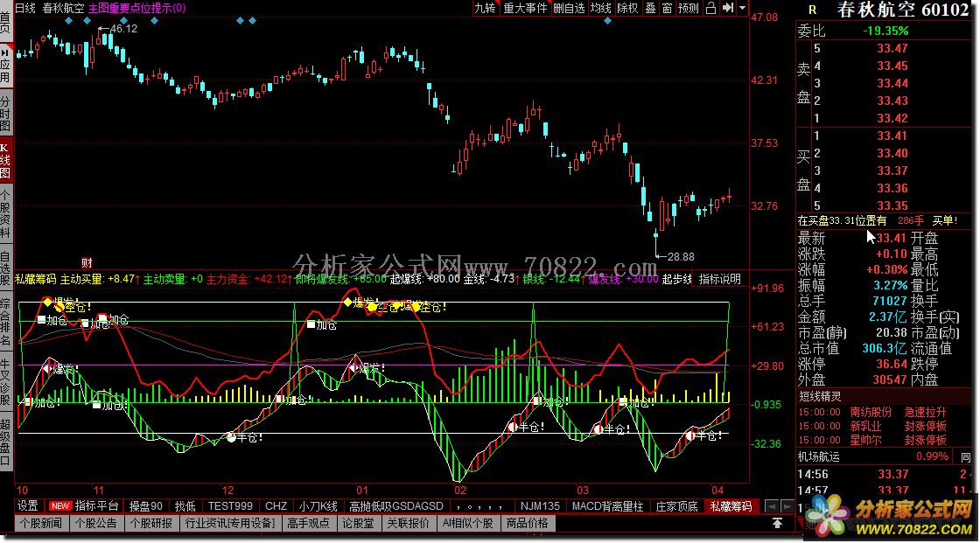This screenshot has height=543, width=980.
Task: Select the MACD背离里柱 indicator tab
Action: (607, 506)
